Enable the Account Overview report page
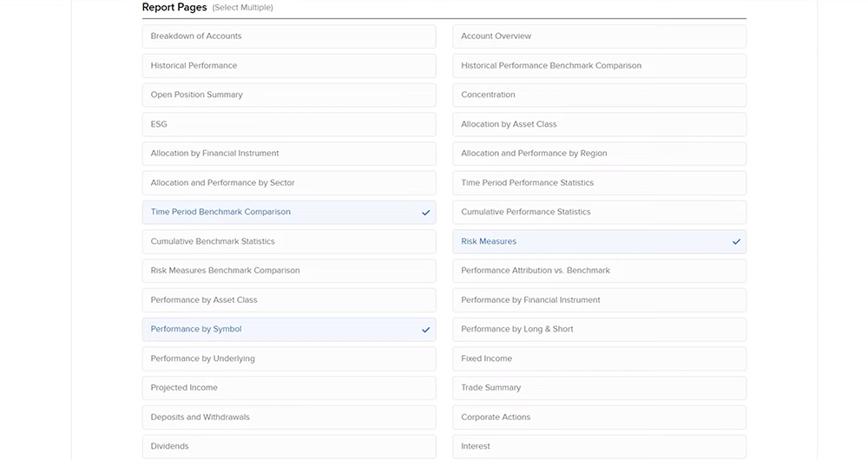 (599, 36)
